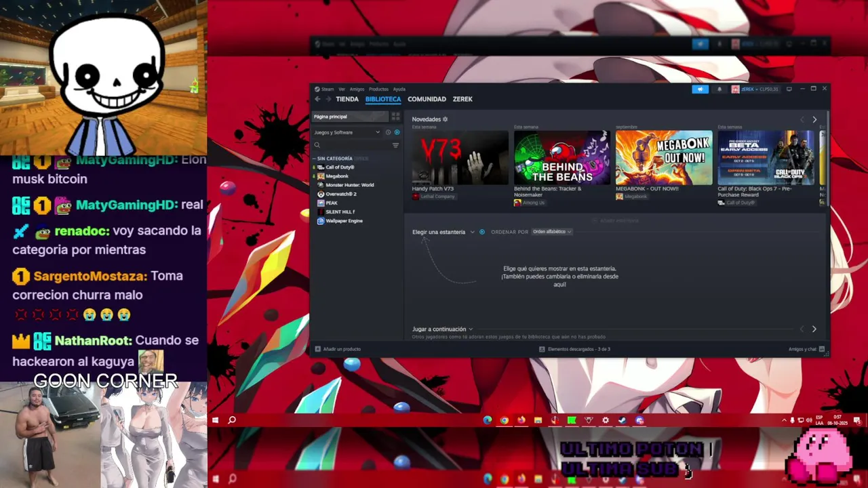Open the Windows Start button
Image resolution: width=868 pixels, height=488 pixels.
tap(215, 420)
